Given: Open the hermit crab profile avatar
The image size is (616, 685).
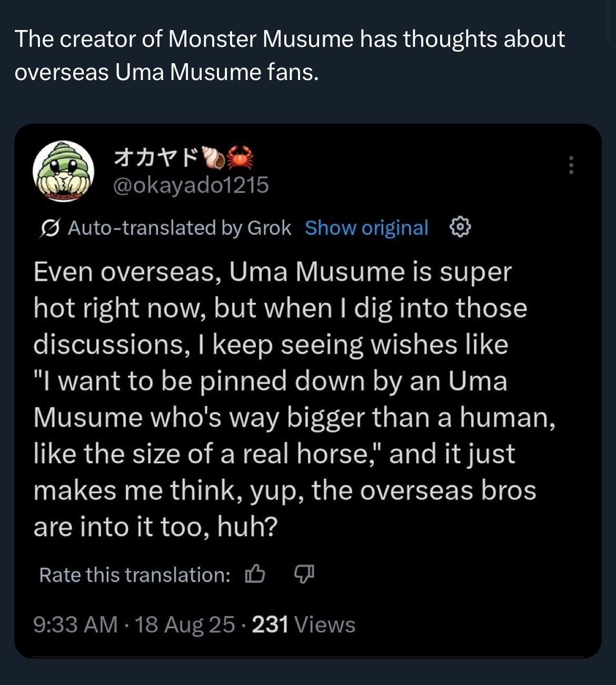Looking at the screenshot, I should [63, 171].
